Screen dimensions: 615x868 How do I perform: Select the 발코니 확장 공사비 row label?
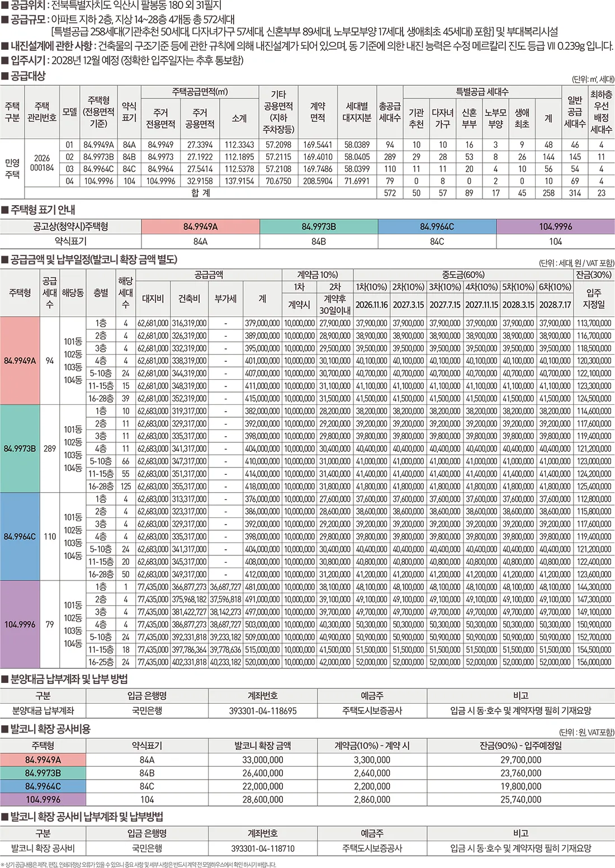pos(43,848)
